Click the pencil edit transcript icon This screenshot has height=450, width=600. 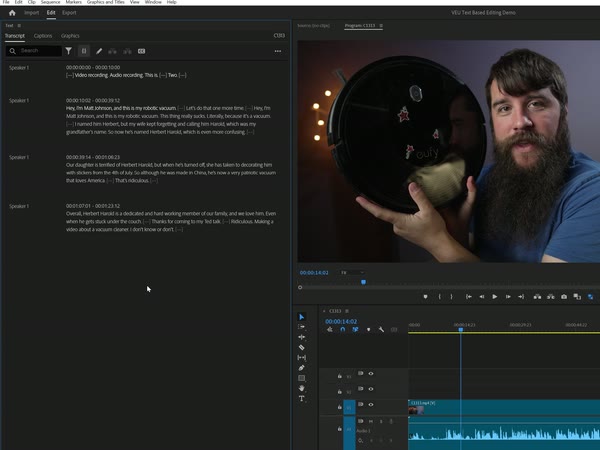pos(99,51)
